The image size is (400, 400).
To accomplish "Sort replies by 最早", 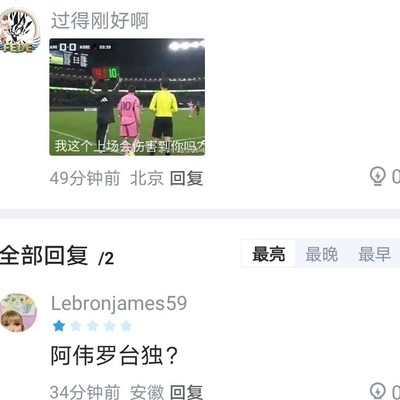I will [x=375, y=254].
